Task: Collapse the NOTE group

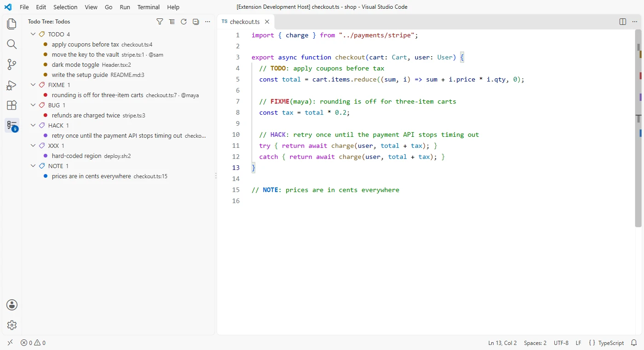Action: 33,166
